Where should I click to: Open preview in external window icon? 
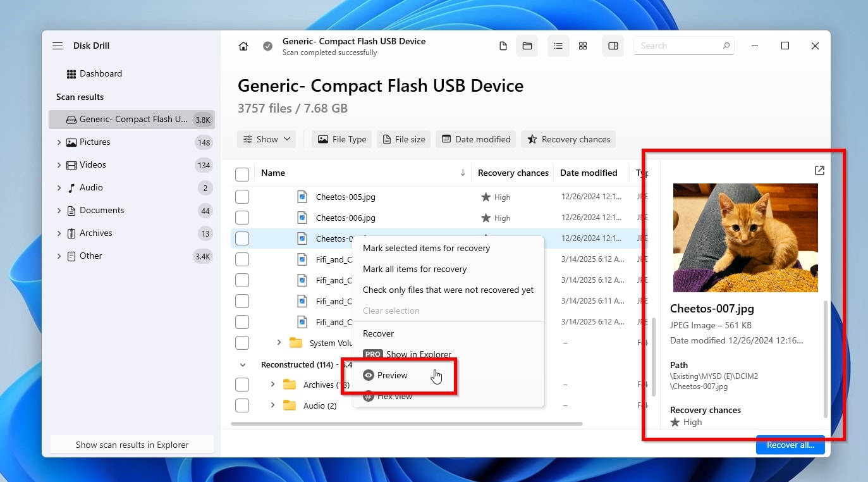[x=819, y=171]
